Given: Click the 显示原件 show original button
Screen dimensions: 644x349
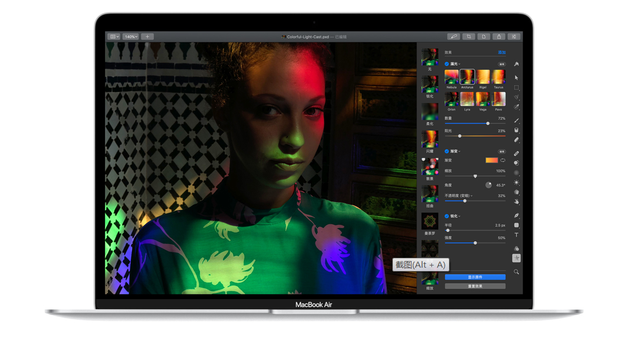Looking at the screenshot, I should tap(475, 277).
